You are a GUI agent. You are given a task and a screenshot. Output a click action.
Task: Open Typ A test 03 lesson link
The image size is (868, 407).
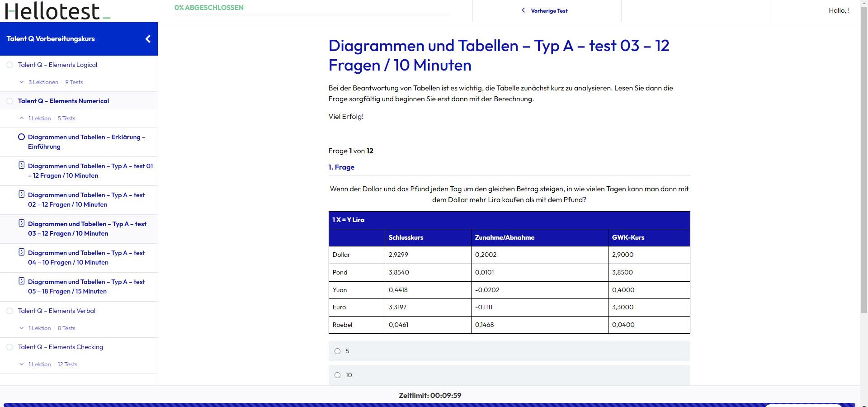pos(87,228)
